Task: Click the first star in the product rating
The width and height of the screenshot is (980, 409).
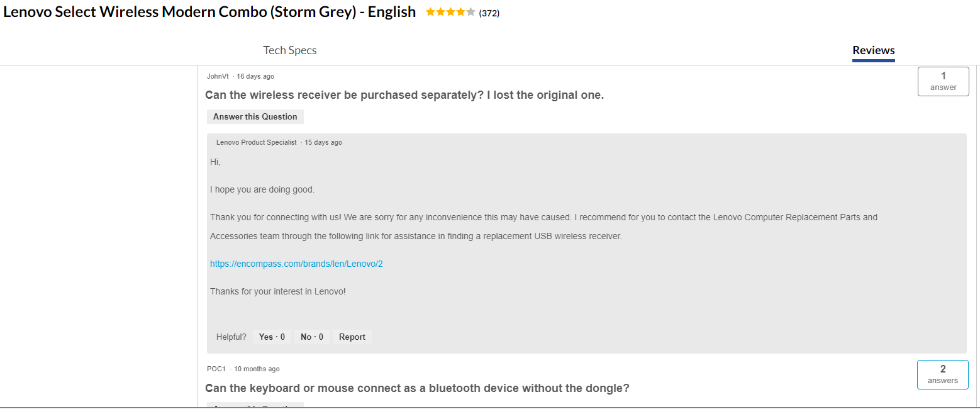Action: (x=430, y=11)
